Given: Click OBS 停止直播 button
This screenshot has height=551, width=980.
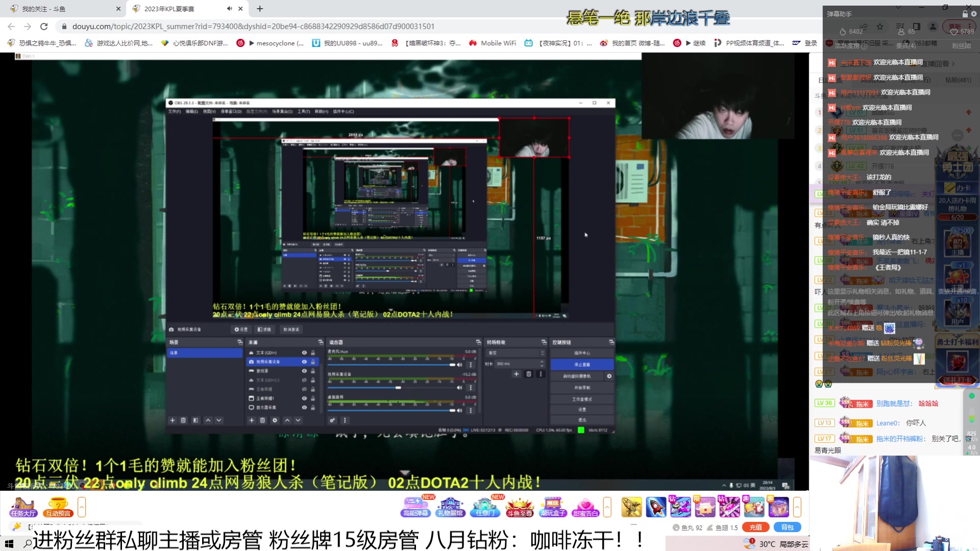Looking at the screenshot, I should pyautogui.click(x=582, y=364).
